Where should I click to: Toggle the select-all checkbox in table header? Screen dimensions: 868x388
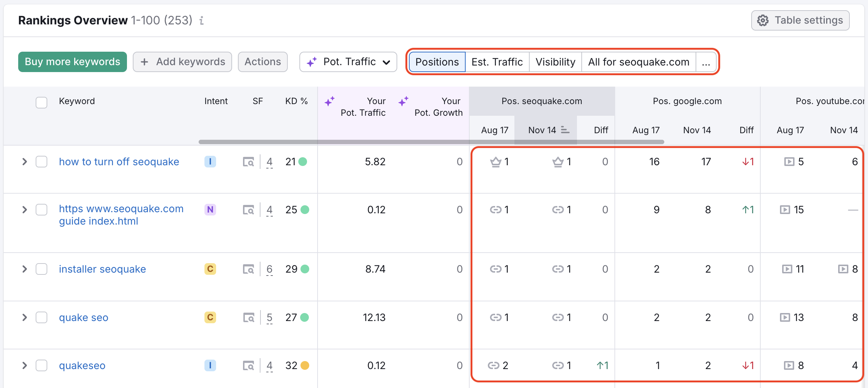coord(41,103)
